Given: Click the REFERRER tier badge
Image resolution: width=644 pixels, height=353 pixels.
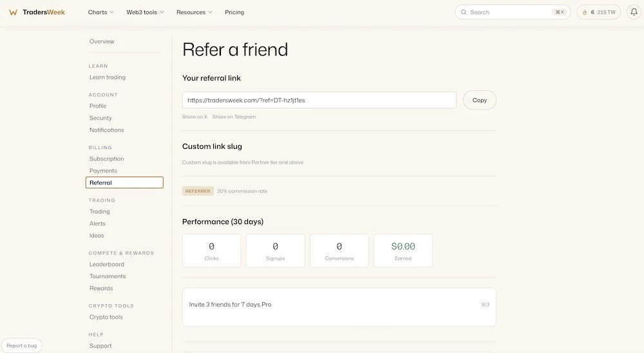Looking at the screenshot, I should point(198,191).
